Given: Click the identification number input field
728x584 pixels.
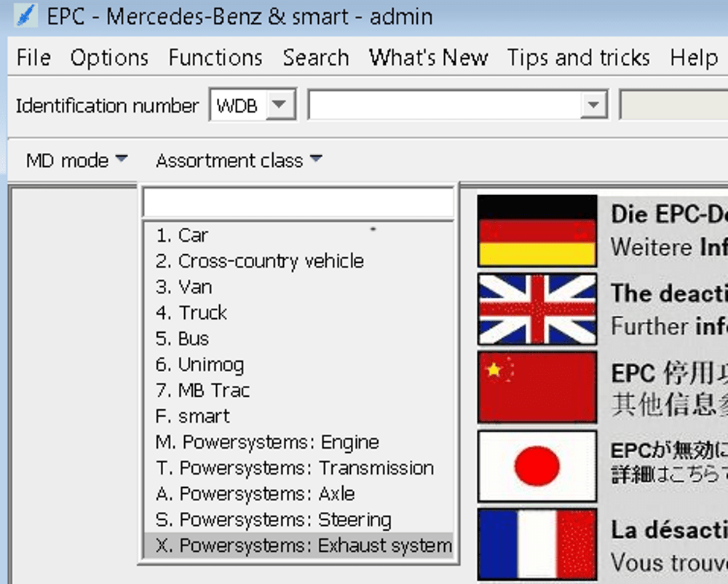Looking at the screenshot, I should pyautogui.click(x=445, y=104).
